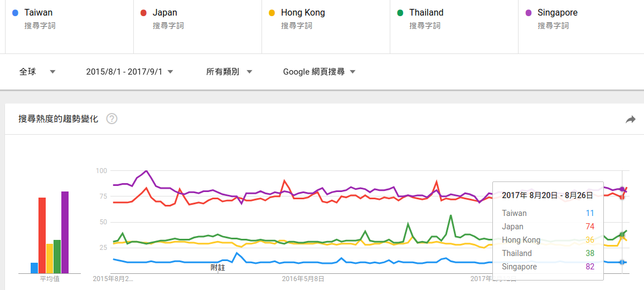Click the blue Taiwan color dot

click(x=15, y=13)
